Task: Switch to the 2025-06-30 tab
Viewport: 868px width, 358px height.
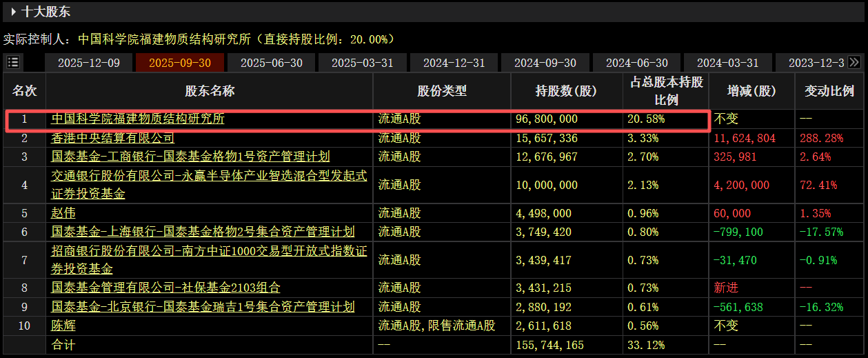Action: coord(271,63)
